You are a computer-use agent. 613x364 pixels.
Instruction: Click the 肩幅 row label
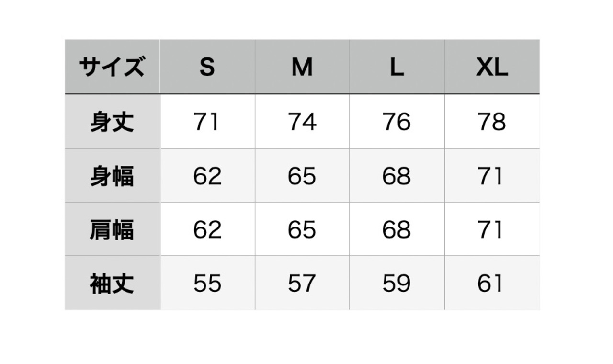[x=112, y=230]
